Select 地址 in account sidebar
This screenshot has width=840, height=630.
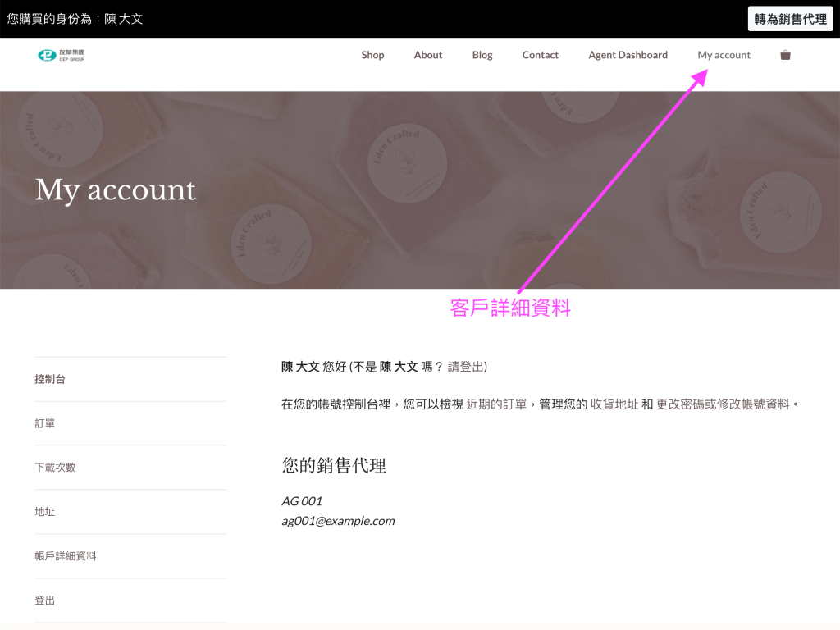[x=45, y=512]
